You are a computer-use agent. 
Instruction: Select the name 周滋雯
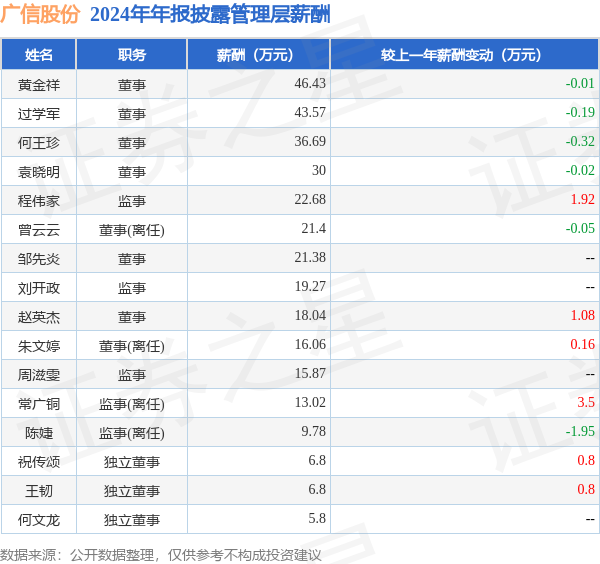click(x=39, y=375)
